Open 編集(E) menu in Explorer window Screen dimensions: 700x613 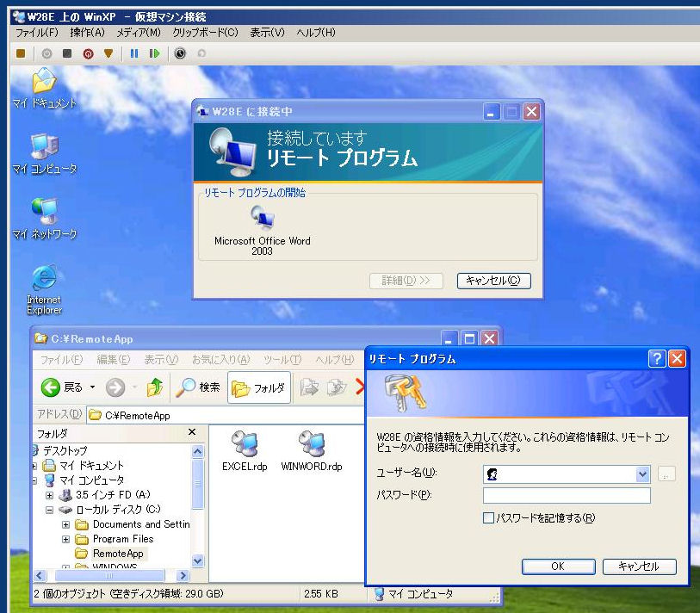pyautogui.click(x=114, y=359)
